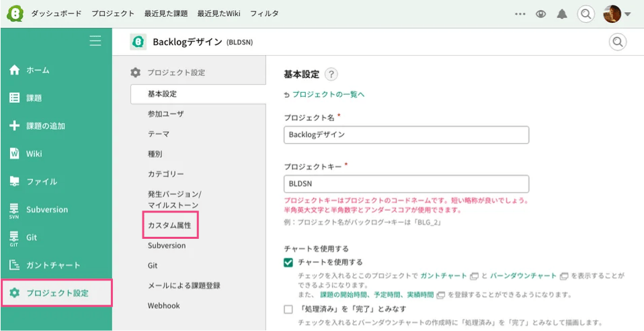644x331 pixels.
Task: Open the user avatar menu
Action: (x=612, y=14)
